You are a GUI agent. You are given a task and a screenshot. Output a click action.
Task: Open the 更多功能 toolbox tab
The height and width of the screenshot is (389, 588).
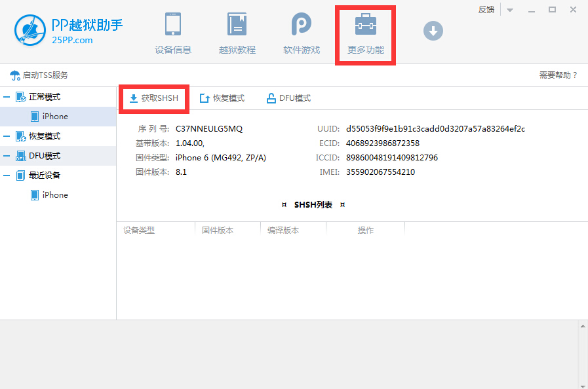(x=366, y=35)
